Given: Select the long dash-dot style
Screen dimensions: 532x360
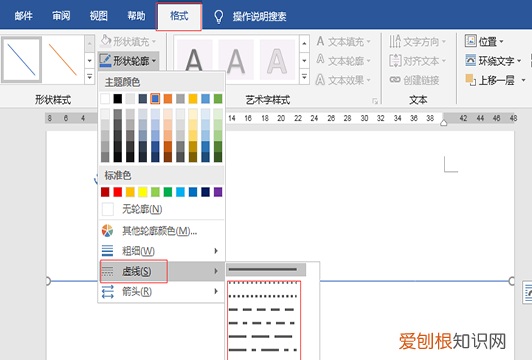Looking at the screenshot, I should coord(264,350).
